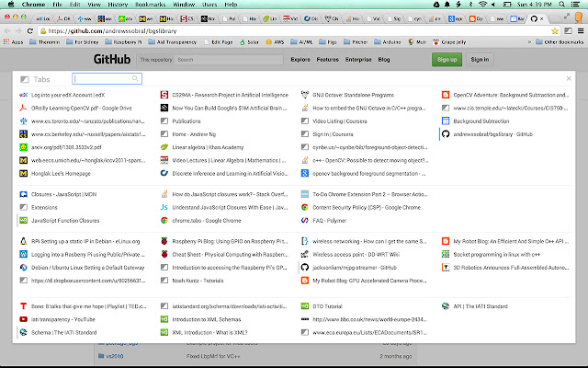Open the Aid Transparency bookmarks folder
The width and height of the screenshot is (588, 368).
tap(173, 42)
